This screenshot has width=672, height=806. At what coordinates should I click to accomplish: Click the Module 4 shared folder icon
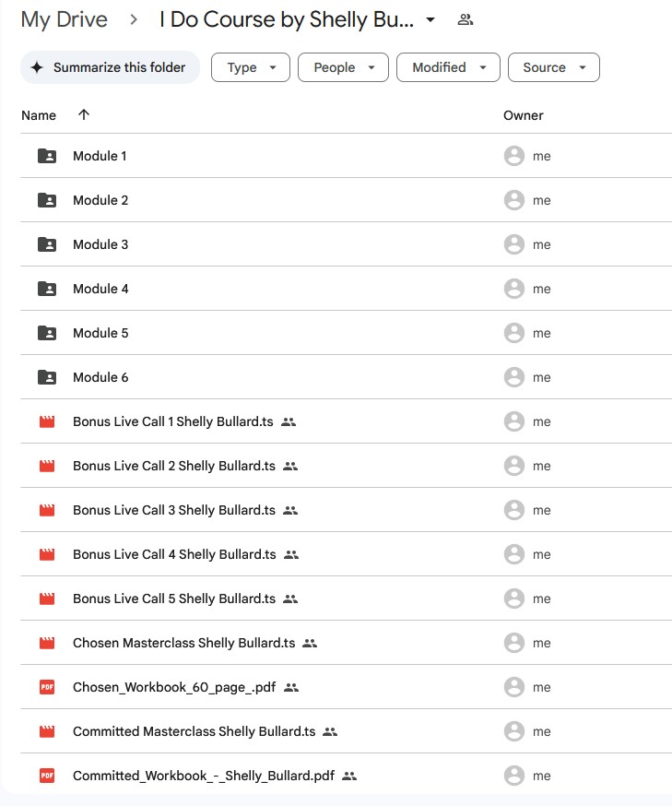coord(47,289)
